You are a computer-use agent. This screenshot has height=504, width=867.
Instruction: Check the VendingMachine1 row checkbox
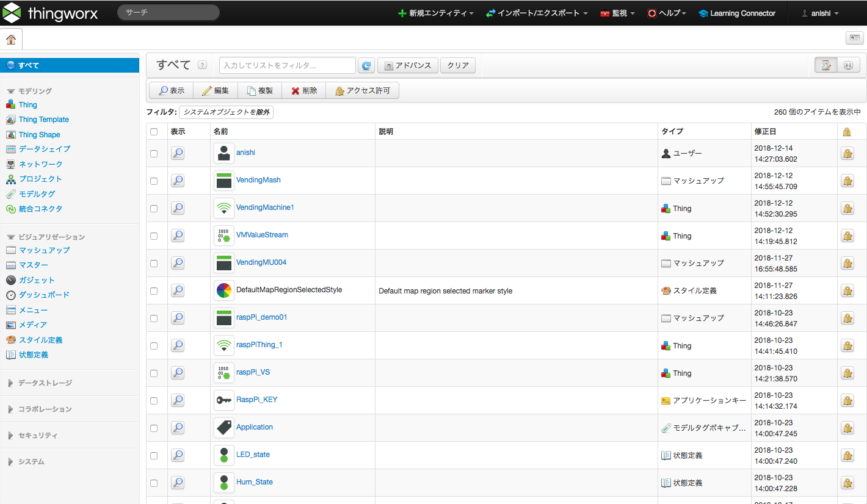click(154, 209)
